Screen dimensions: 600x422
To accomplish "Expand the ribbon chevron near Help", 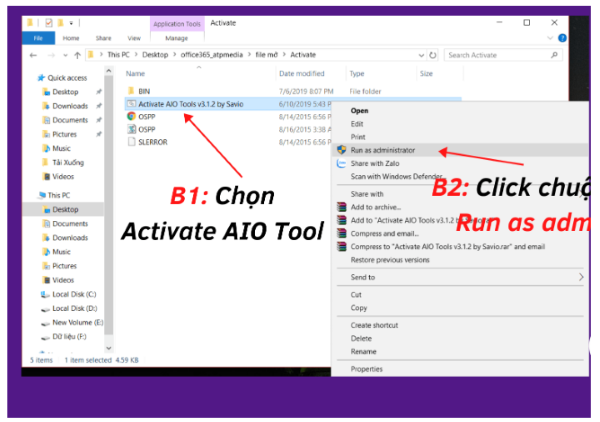I will tap(550, 38).
